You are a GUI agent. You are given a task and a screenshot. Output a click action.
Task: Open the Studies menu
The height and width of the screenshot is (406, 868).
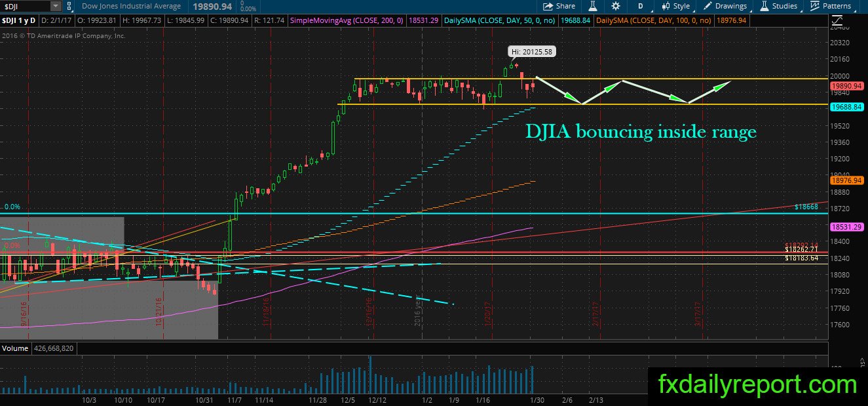[x=779, y=6]
